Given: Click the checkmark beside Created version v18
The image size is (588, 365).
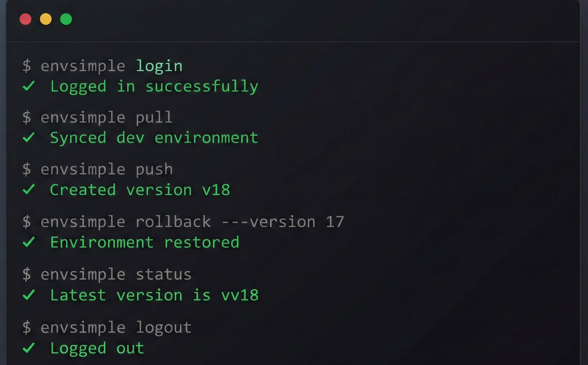Looking at the screenshot, I should 29,190.
